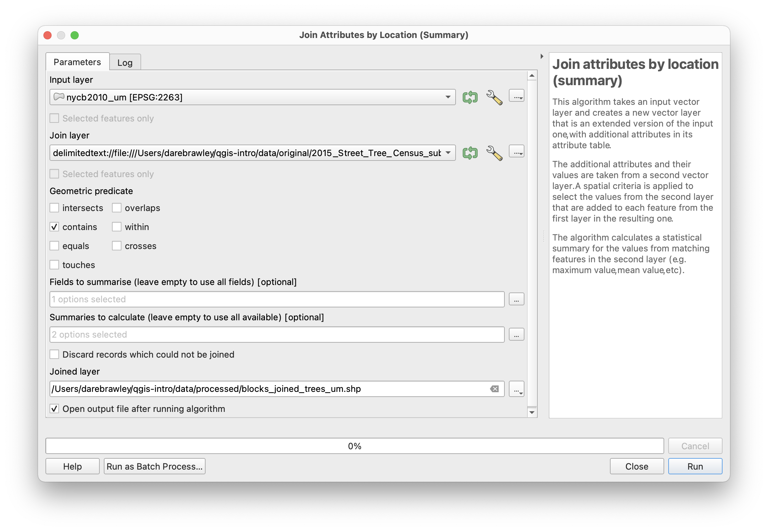The height and width of the screenshot is (532, 768).
Task: Run the join attributes algorithm
Action: point(695,466)
